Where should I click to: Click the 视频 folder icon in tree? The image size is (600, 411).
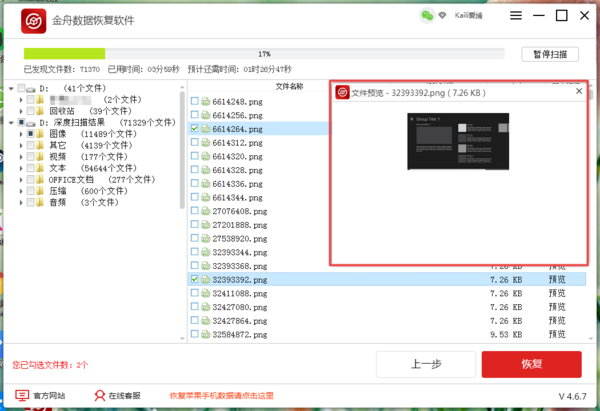(40, 156)
